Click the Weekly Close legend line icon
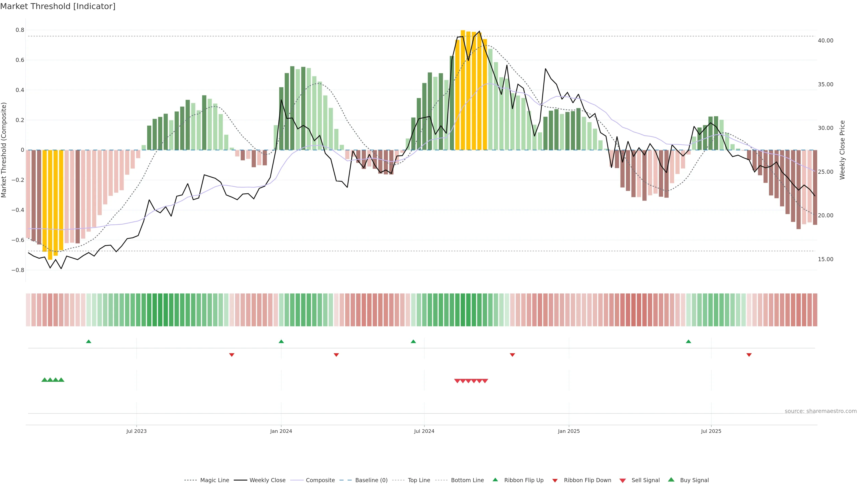 (240, 480)
